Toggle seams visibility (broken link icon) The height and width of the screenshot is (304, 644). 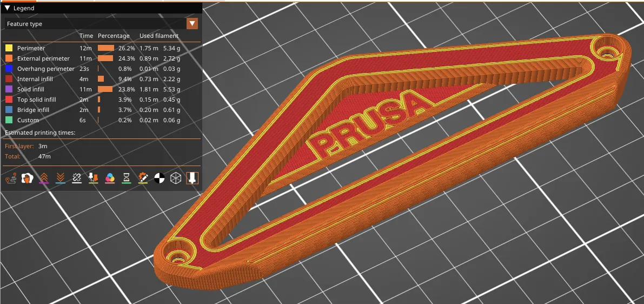77,178
